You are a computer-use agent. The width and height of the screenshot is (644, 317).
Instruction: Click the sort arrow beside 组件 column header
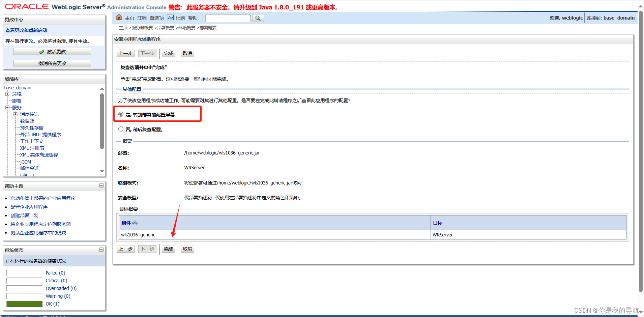135,222
